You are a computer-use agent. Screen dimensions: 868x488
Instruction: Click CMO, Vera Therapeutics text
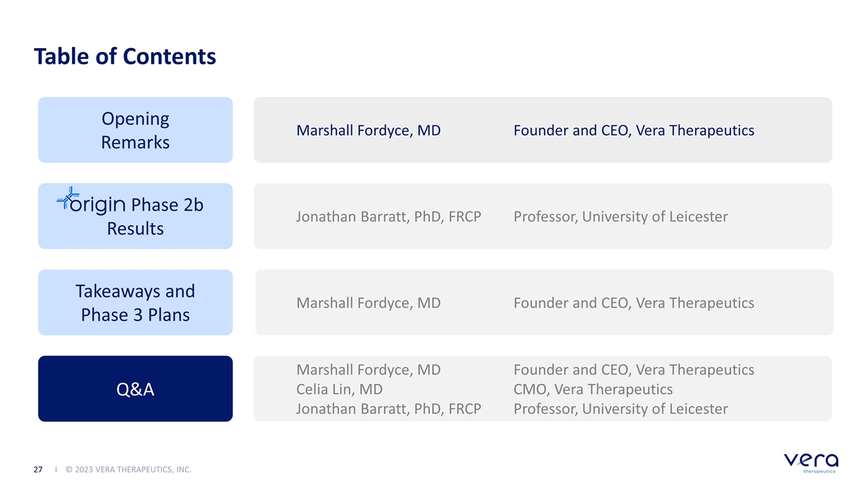(x=593, y=389)
